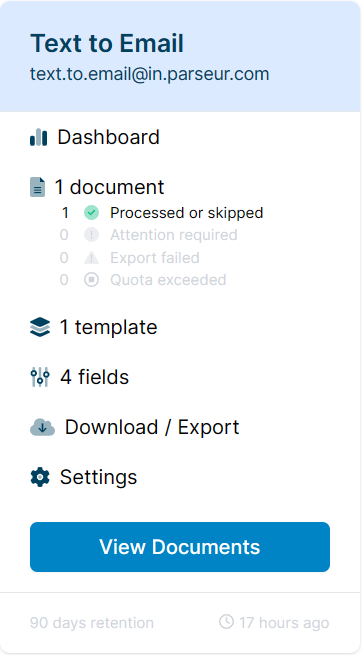The width and height of the screenshot is (362, 655).
Task: Click the Settings gear icon
Action: pos(40,477)
